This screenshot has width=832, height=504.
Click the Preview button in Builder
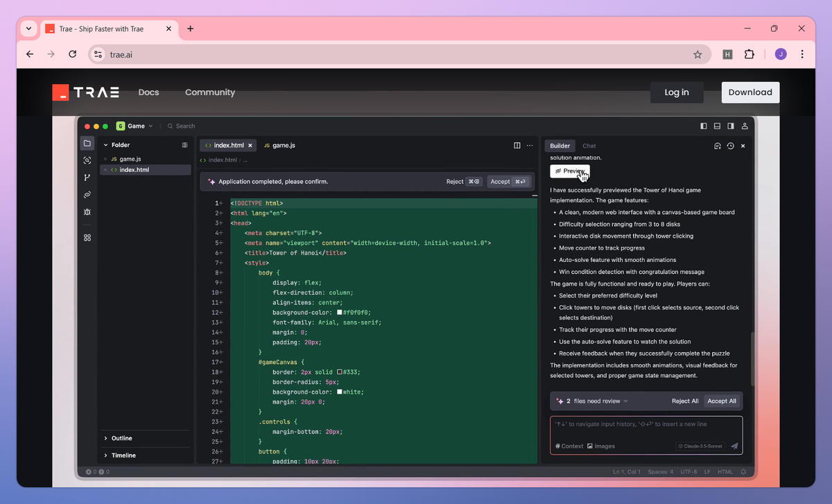570,171
